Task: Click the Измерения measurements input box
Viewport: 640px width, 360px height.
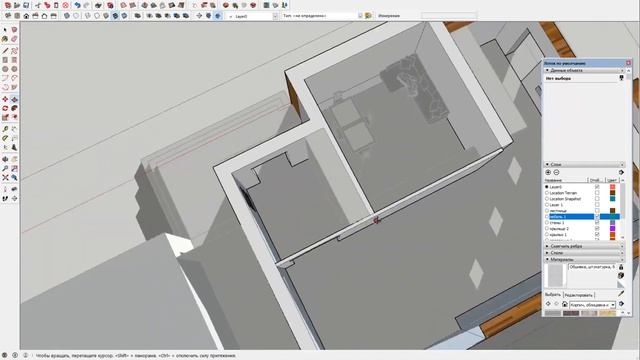Action: 449,16
